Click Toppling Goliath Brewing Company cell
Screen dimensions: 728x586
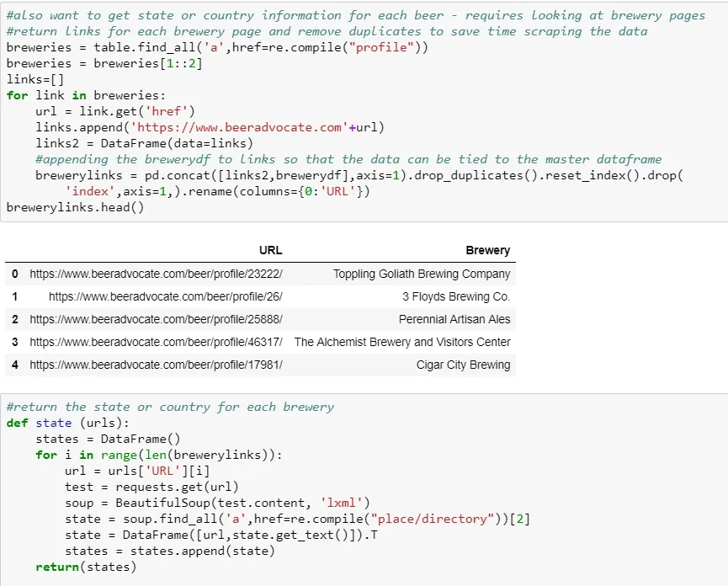422,274
